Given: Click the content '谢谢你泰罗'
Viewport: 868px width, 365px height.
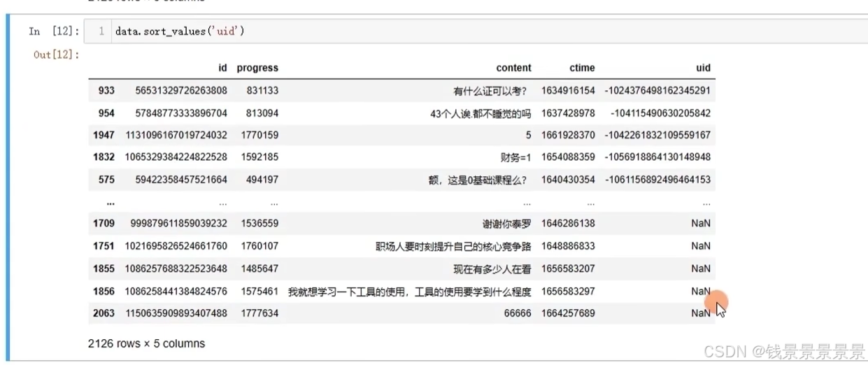Looking at the screenshot, I should pyautogui.click(x=507, y=224).
